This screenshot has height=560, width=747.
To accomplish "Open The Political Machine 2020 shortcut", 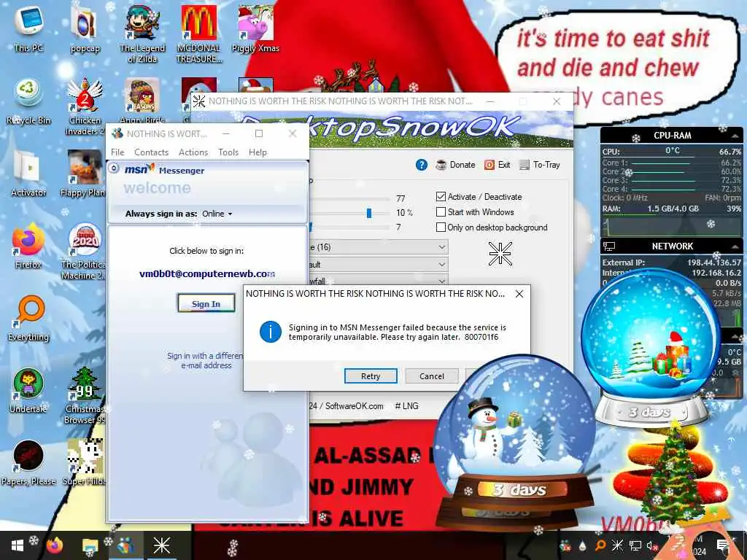I will [84, 252].
